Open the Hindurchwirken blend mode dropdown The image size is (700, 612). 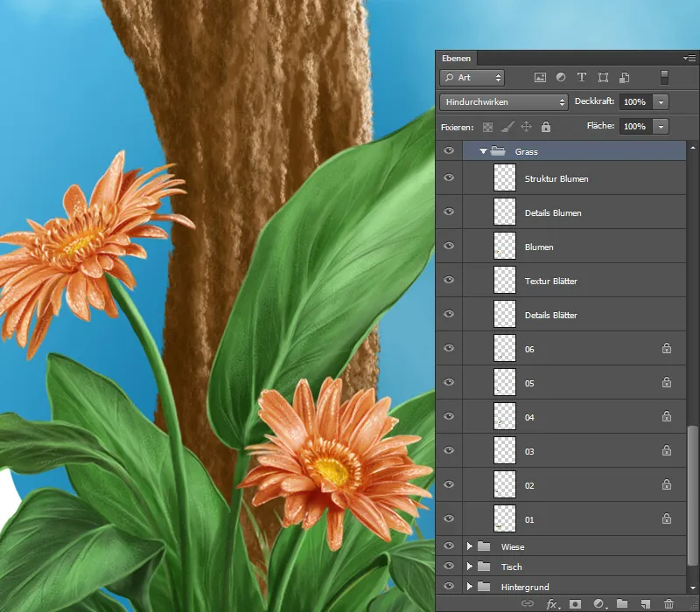pyautogui.click(x=504, y=102)
